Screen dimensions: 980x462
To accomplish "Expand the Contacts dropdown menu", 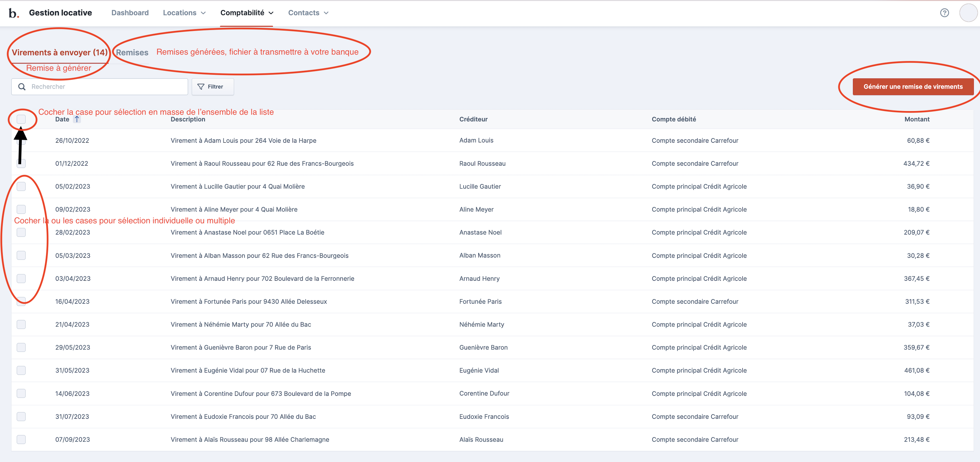I will pos(308,13).
